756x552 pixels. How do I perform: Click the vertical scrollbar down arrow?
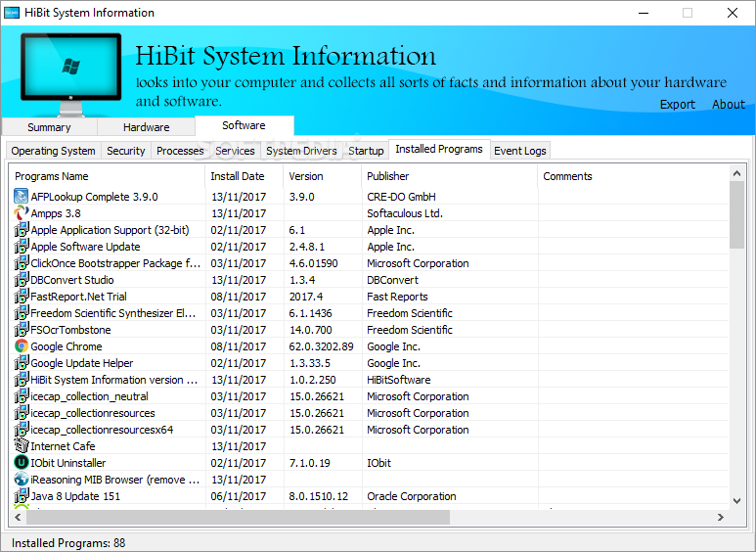[x=736, y=501]
